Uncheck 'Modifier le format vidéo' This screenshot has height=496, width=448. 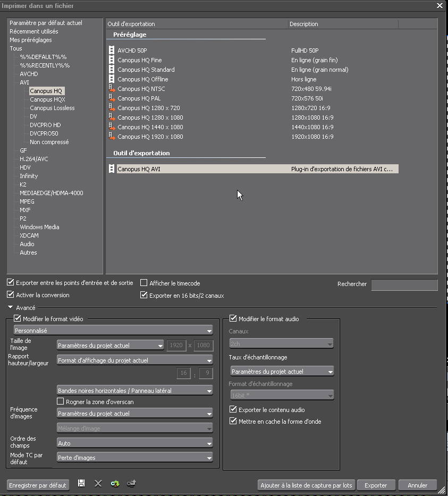tap(18, 318)
